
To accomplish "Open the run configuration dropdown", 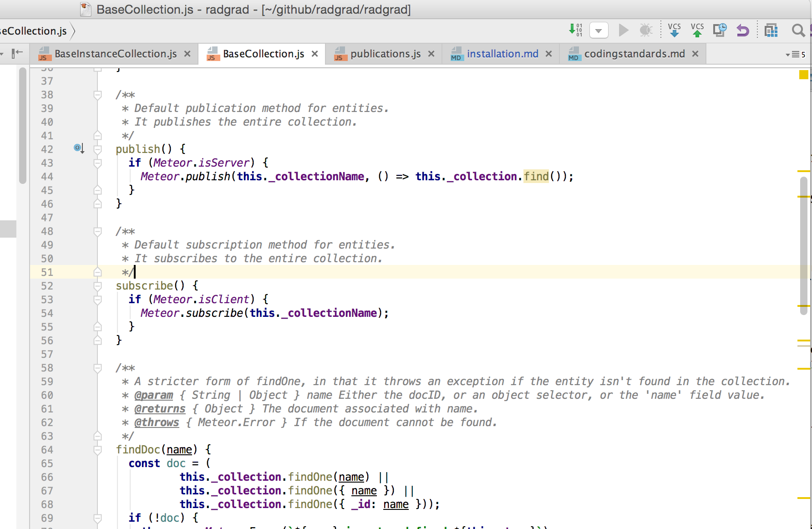I will 599,31.
